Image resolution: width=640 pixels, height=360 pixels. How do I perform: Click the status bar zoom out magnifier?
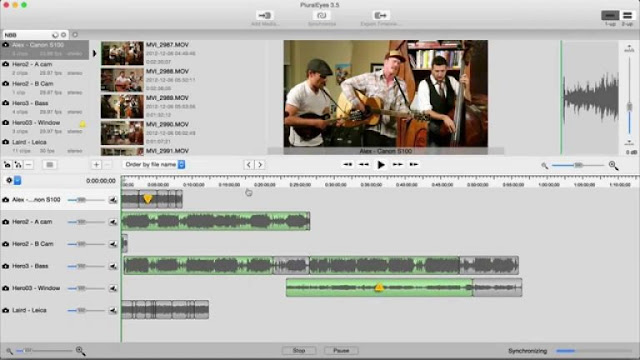9,351
